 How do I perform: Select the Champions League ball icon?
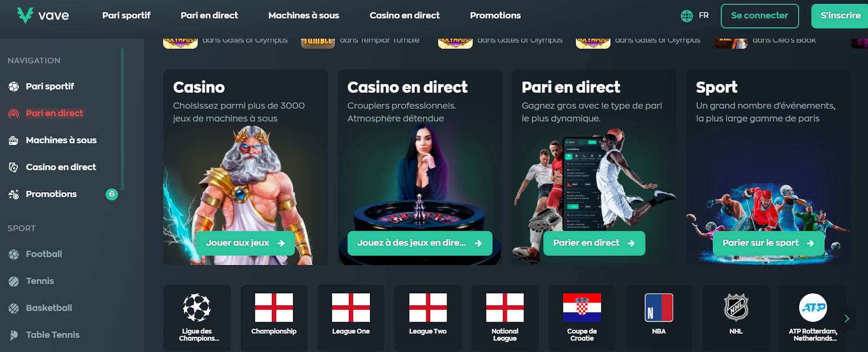point(197,307)
